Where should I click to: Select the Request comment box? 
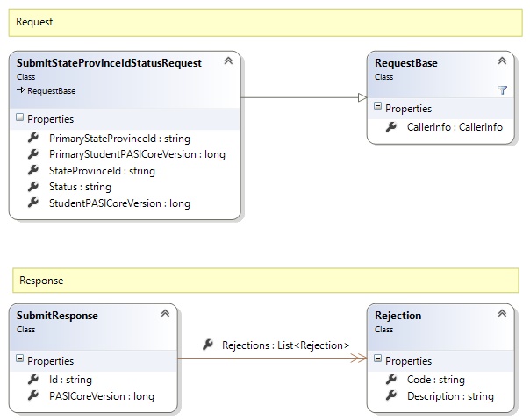(263, 22)
